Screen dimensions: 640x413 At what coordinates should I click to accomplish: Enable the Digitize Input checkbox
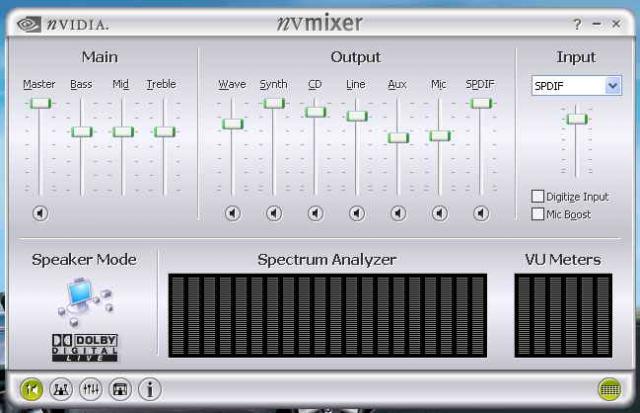538,196
